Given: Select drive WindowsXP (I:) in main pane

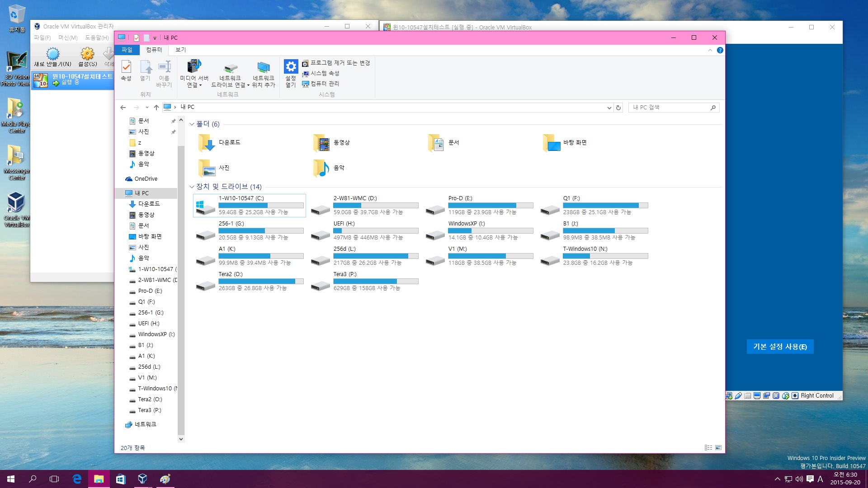Looking at the screenshot, I should [x=479, y=231].
